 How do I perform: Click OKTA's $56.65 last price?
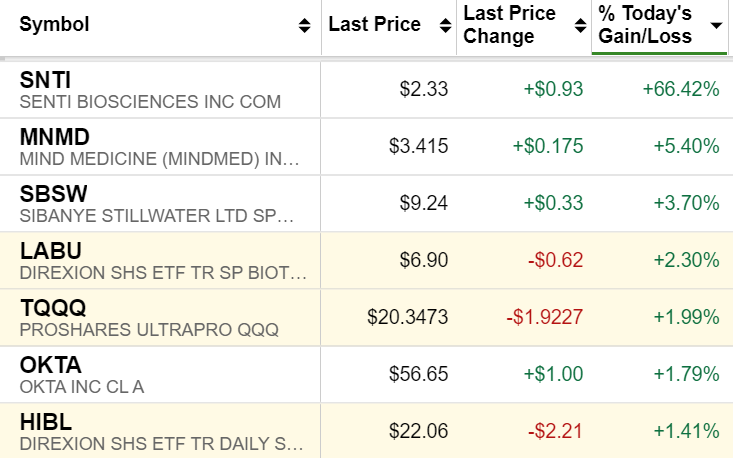[418, 375]
